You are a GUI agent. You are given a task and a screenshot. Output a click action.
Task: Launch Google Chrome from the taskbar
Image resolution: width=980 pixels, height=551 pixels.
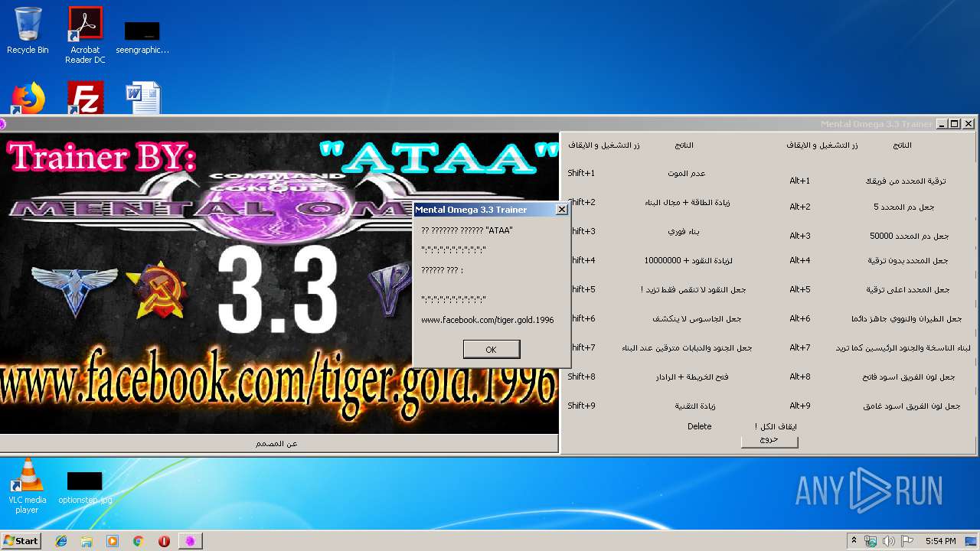point(139,541)
